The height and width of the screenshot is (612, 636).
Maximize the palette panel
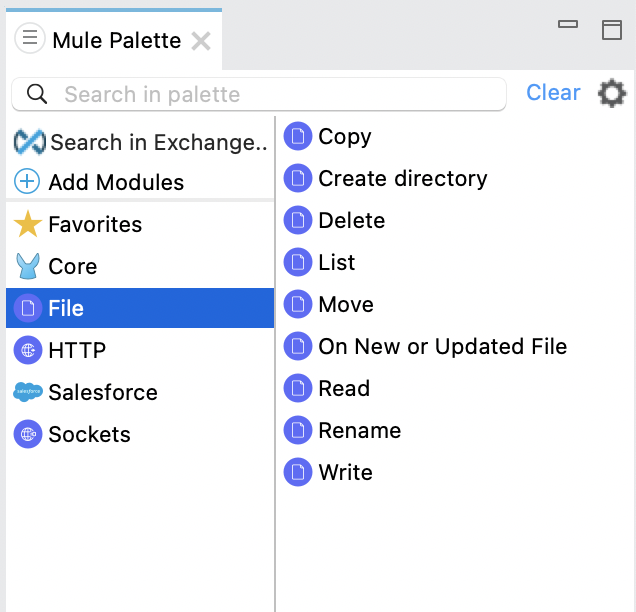(612, 30)
